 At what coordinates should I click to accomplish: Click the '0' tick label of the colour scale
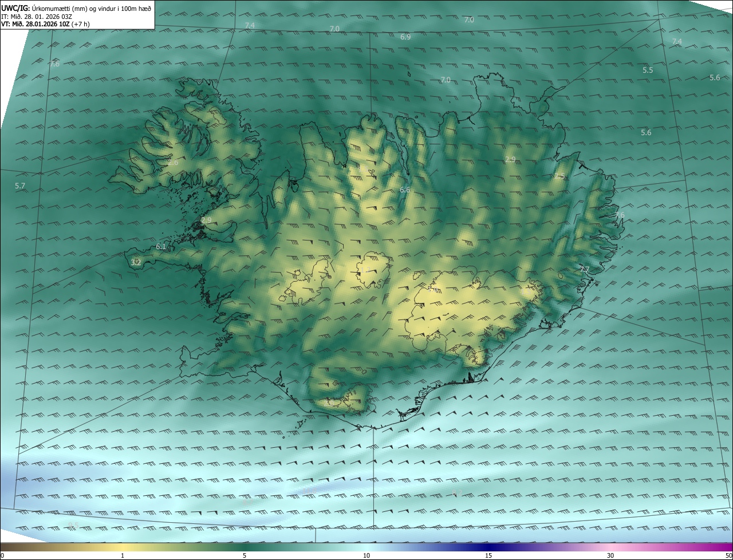(x=2, y=556)
